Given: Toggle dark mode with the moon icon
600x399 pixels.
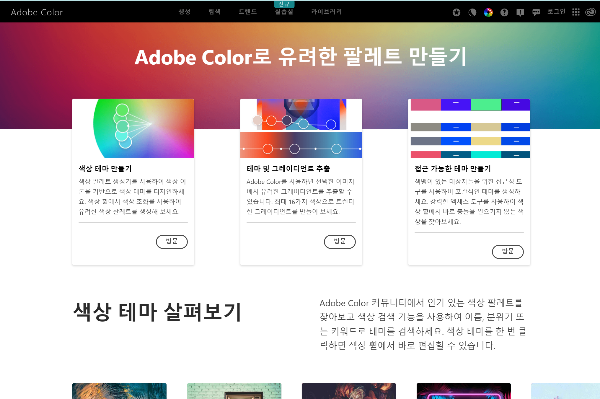Looking at the screenshot, I should coord(472,12).
